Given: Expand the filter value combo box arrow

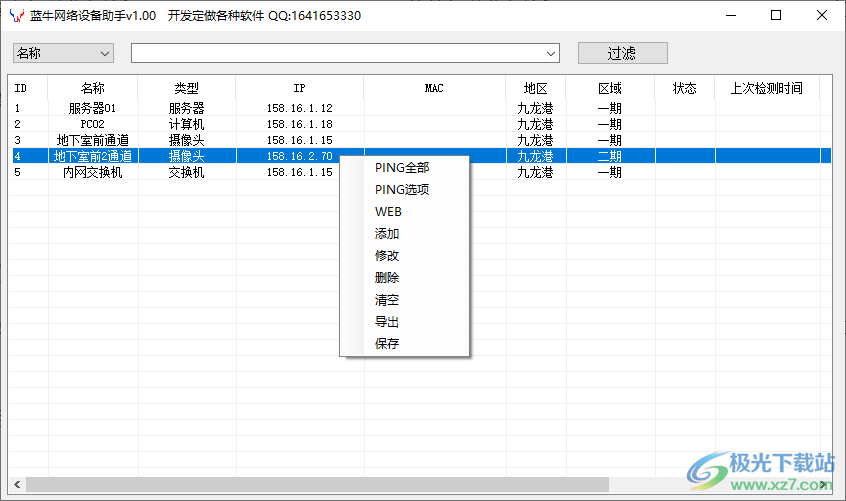Looking at the screenshot, I should coord(550,53).
